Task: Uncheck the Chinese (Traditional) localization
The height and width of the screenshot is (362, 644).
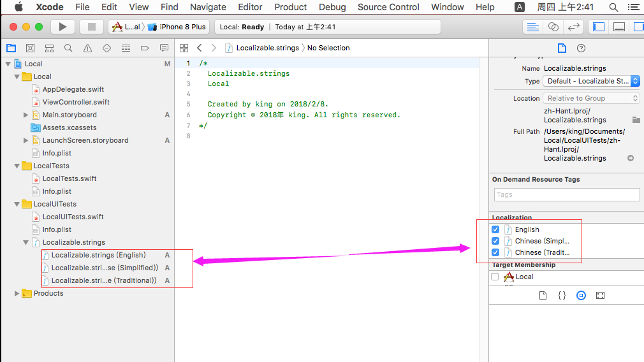Action: [495, 252]
